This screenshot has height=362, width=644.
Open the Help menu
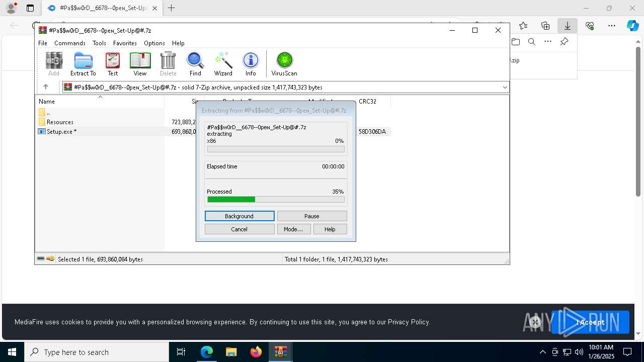[178, 43]
